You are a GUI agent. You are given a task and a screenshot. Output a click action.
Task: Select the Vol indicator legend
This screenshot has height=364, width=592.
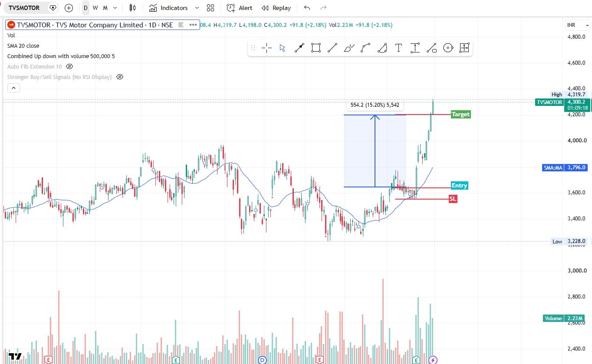pos(11,36)
